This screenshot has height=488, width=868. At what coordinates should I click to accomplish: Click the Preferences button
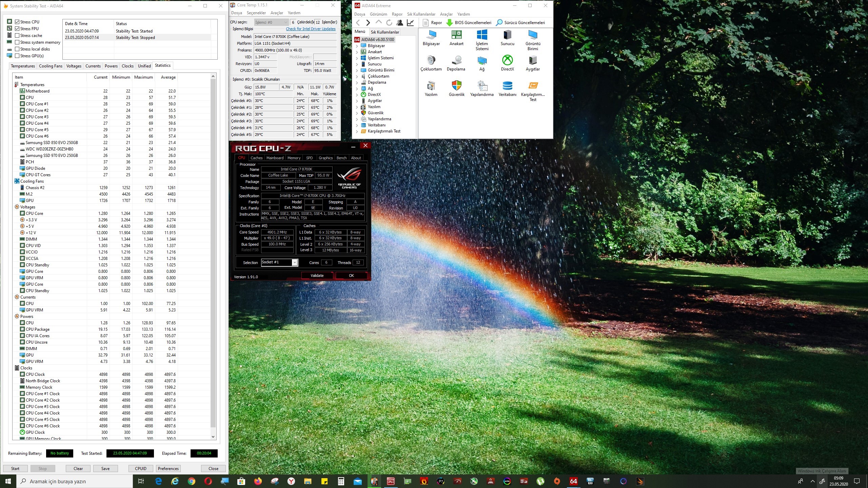tap(168, 468)
